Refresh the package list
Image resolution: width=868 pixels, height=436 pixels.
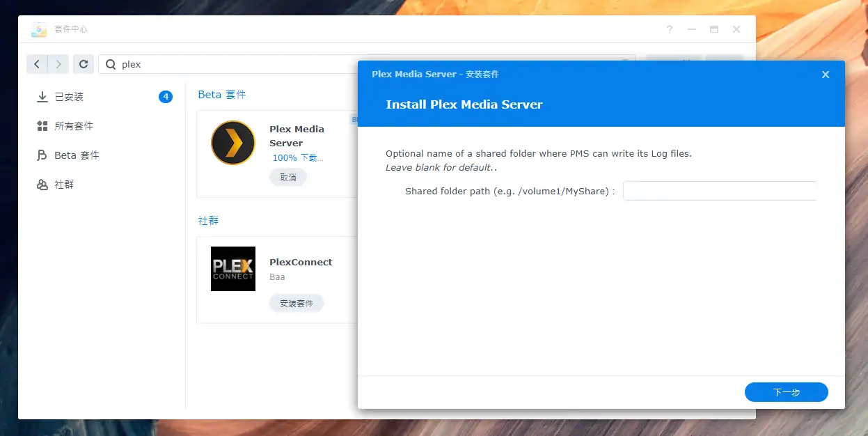(x=84, y=64)
